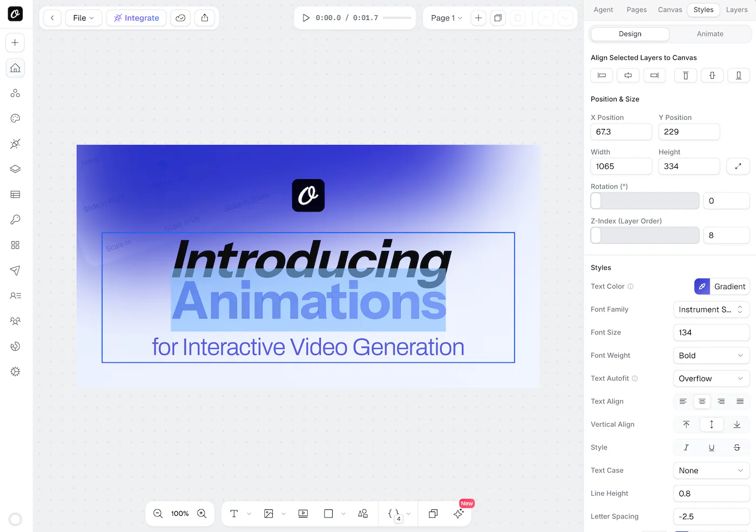The width and height of the screenshot is (756, 532).
Task: Open the table rows icon in sidebar
Action: point(15,194)
